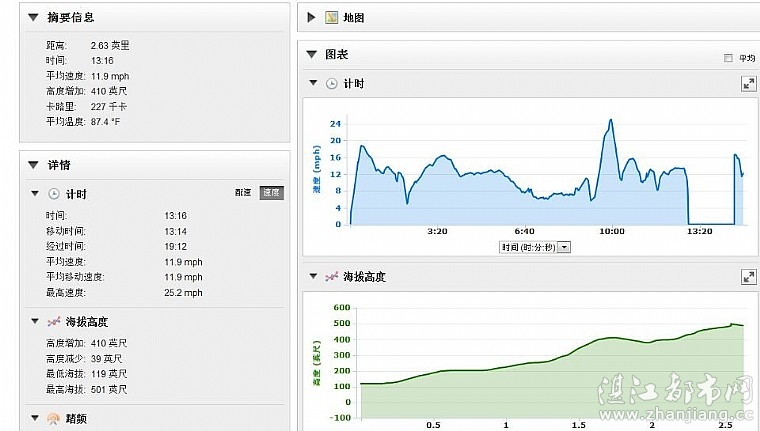
Task: Collapse the 摘要信息 summary panel
Action: pos(33,18)
